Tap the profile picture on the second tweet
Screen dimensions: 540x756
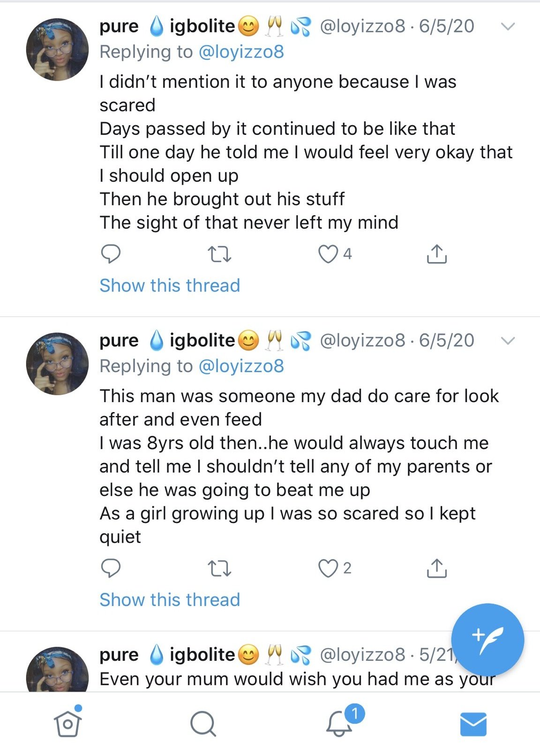click(x=57, y=364)
